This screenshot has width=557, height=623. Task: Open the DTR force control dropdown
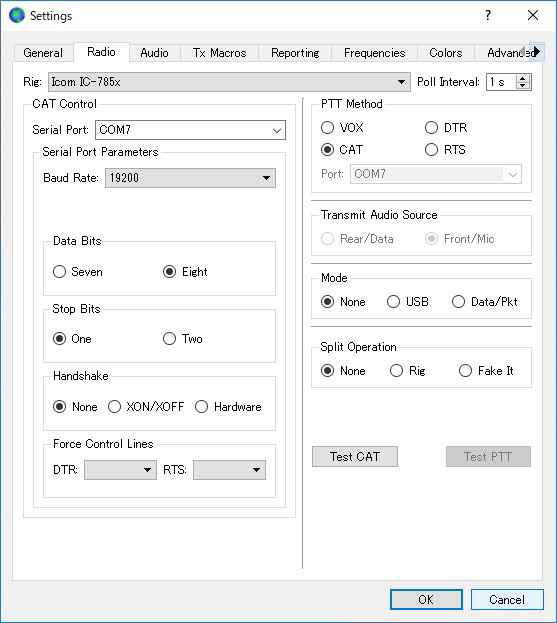tap(120, 470)
